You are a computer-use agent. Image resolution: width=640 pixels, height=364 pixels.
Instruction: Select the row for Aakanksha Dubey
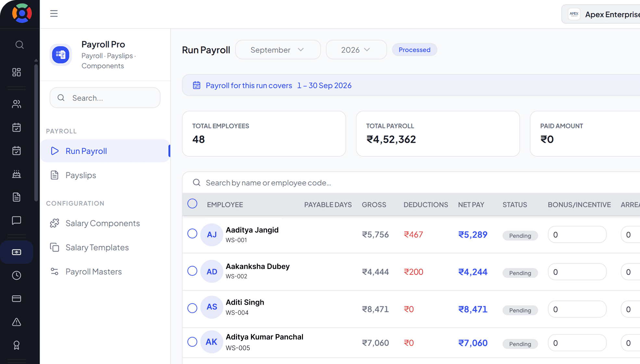point(192,271)
